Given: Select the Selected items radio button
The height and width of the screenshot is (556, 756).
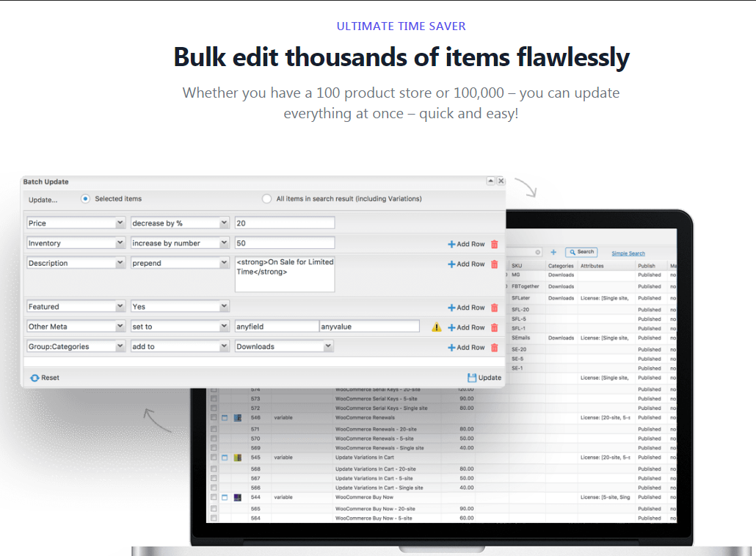Looking at the screenshot, I should (x=84, y=198).
